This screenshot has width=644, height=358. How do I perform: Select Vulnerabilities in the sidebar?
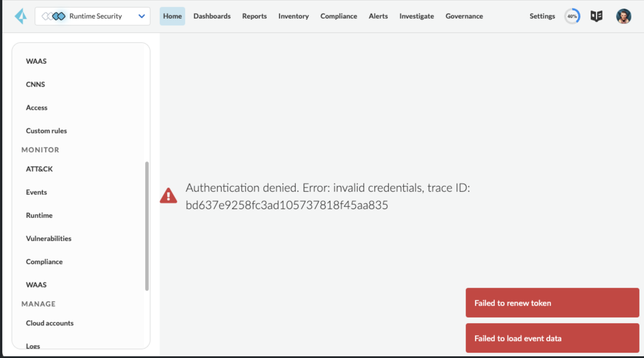[49, 238]
